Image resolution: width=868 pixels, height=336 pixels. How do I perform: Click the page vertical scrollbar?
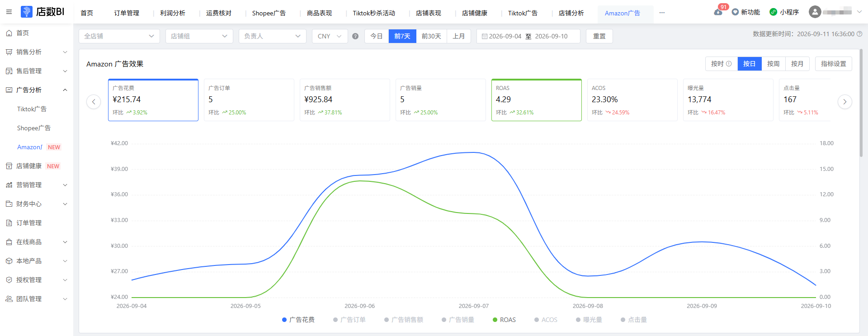pos(861,103)
